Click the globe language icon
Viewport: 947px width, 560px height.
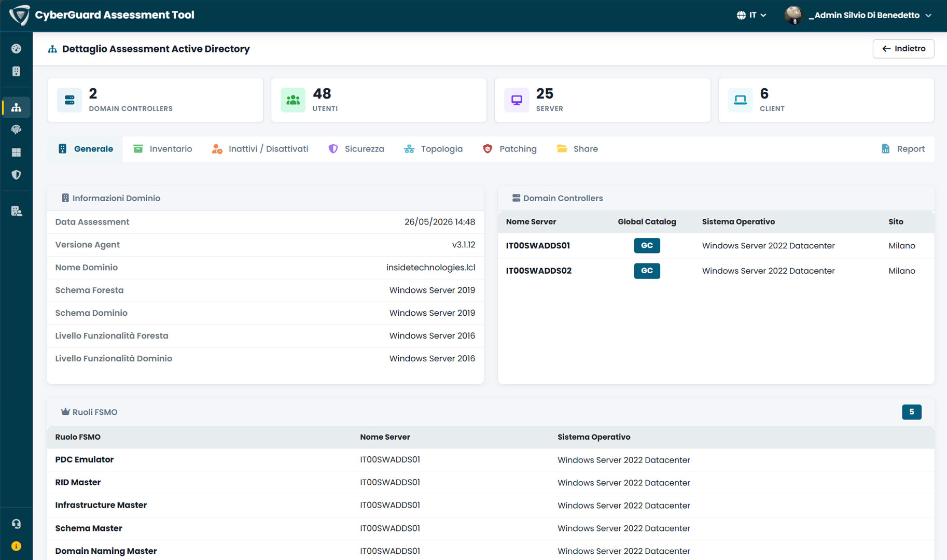pos(741,15)
